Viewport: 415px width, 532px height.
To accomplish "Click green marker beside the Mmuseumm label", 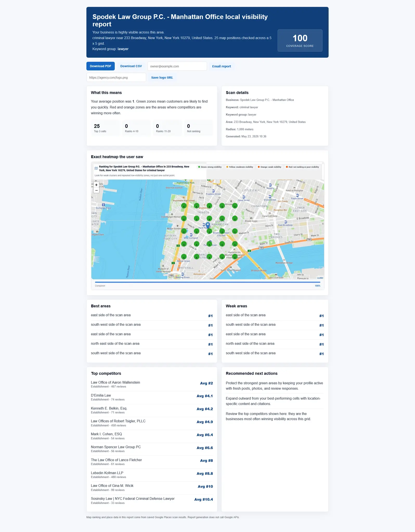I will [x=235, y=206].
